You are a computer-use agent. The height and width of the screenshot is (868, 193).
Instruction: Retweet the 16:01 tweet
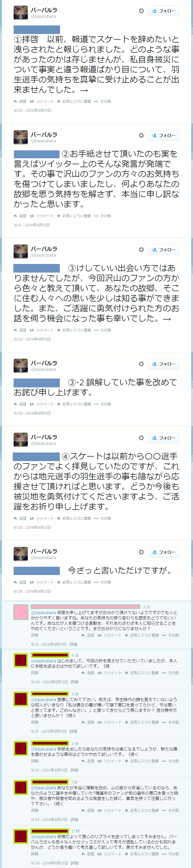[42, 216]
